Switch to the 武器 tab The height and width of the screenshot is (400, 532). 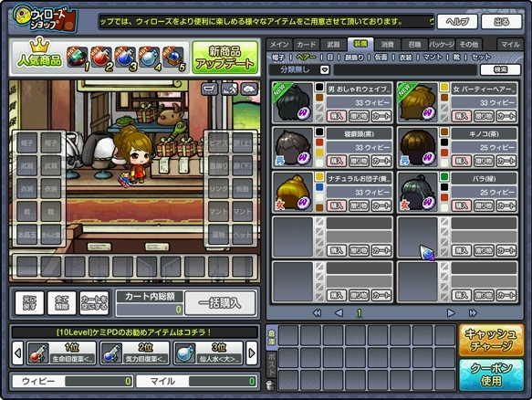tap(333, 45)
